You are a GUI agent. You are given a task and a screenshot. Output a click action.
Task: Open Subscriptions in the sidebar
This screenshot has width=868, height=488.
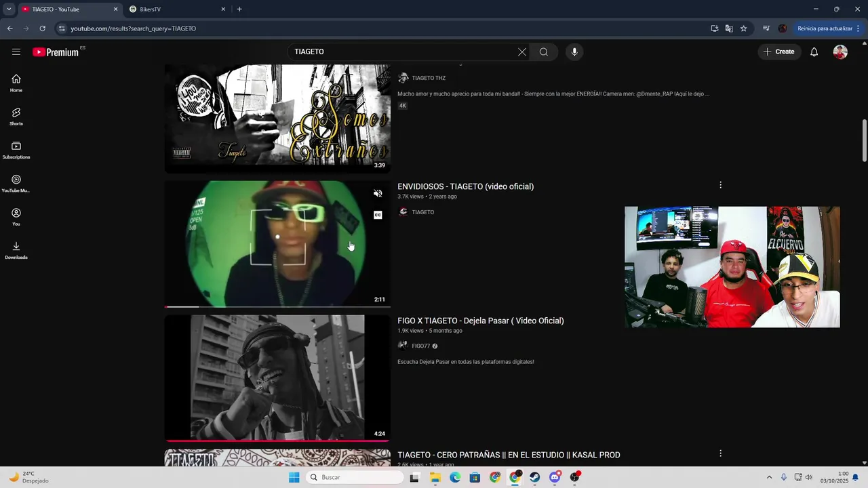(x=16, y=150)
